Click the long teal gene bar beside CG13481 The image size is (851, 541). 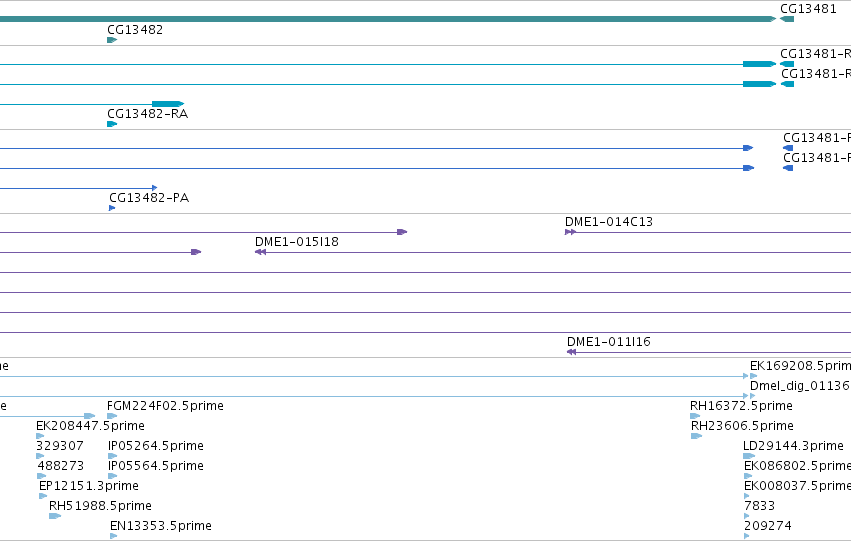(x=388, y=20)
